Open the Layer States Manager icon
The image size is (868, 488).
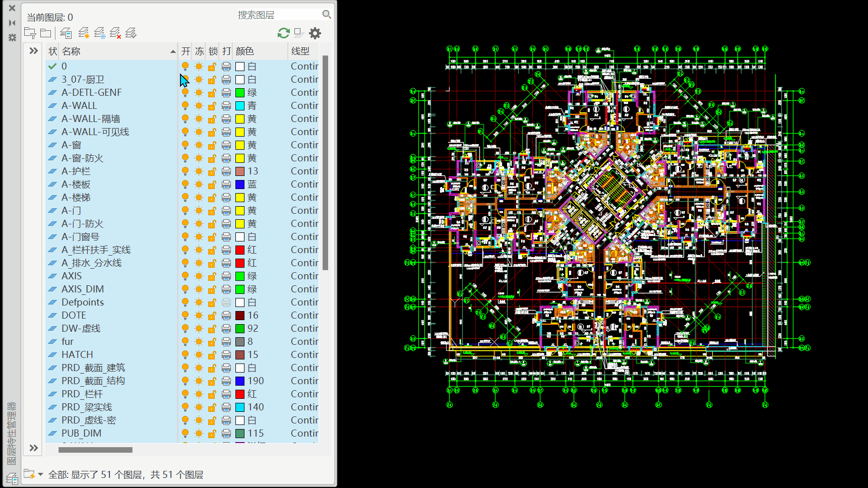pos(66,33)
